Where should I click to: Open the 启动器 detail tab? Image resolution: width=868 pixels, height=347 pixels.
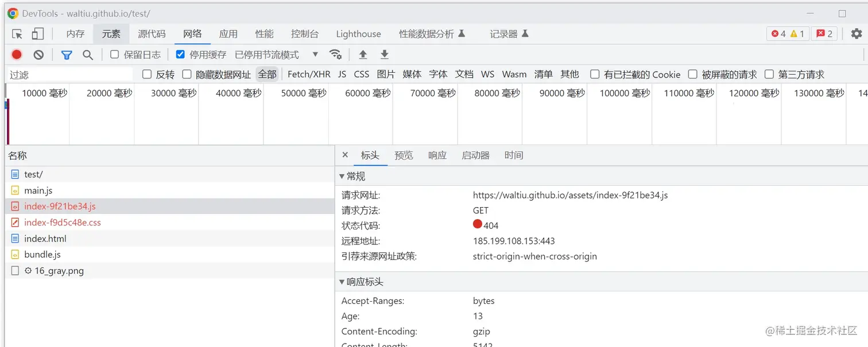click(x=475, y=155)
